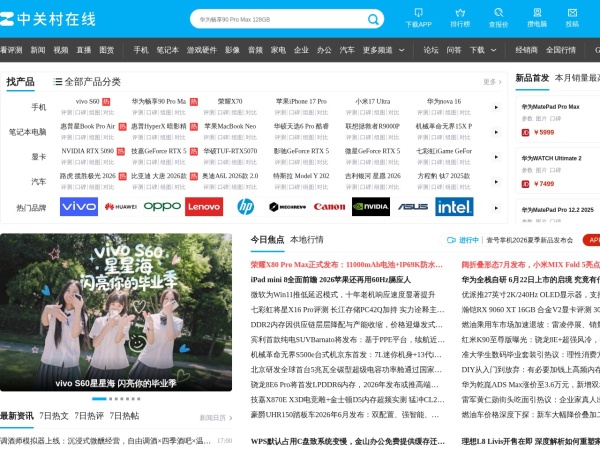Screen dimensions: 600x450
Task: Click the search magnifier icon
Action: click(x=373, y=19)
